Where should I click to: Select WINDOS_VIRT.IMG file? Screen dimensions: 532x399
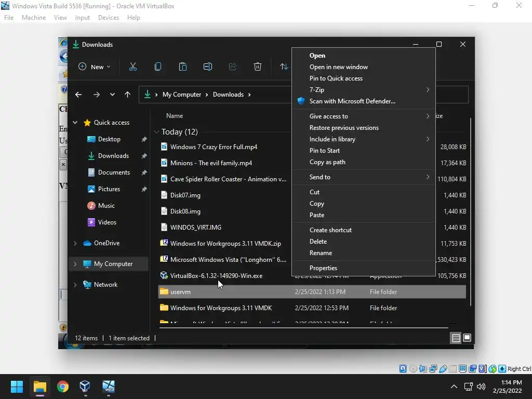click(x=196, y=228)
